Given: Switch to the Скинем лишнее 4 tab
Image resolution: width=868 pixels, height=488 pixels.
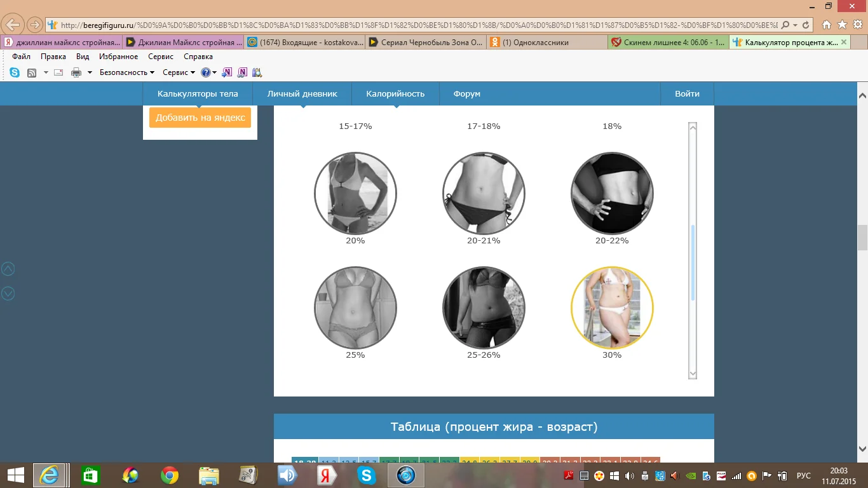Looking at the screenshot, I should [x=667, y=43].
